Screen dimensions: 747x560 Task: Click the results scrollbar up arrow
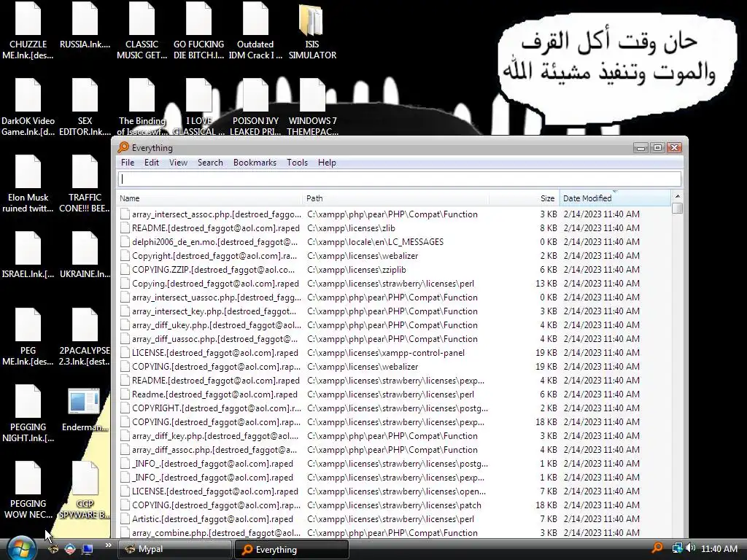pos(678,196)
